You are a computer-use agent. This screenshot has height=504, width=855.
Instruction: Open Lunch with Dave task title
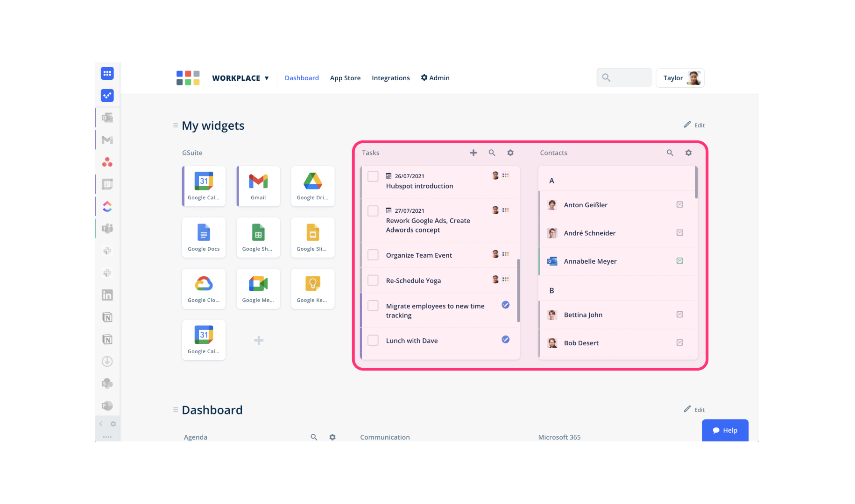[412, 341]
